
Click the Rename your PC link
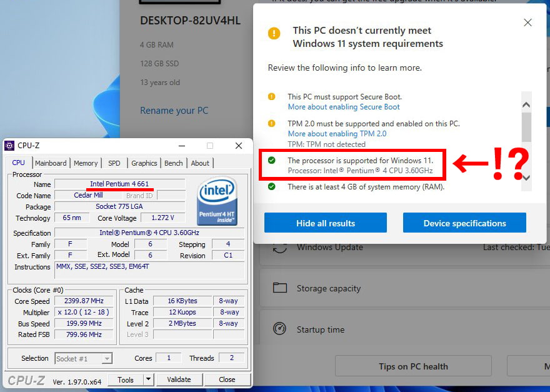(174, 111)
